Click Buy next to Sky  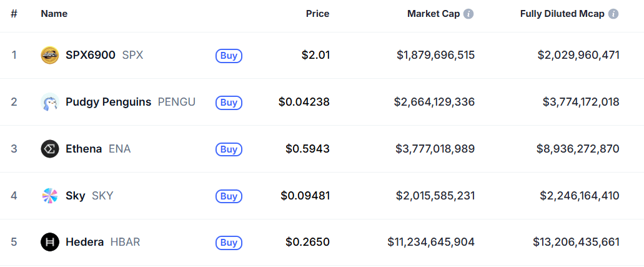(x=229, y=196)
